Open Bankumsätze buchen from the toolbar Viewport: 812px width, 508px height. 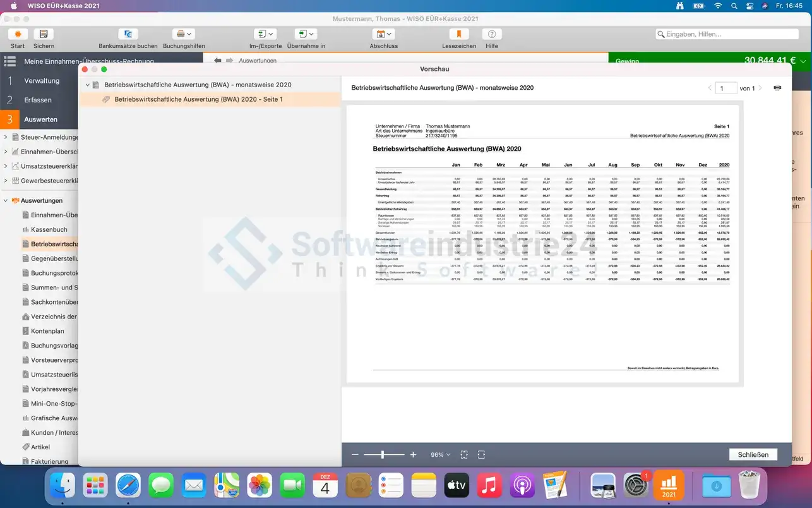coord(128,34)
